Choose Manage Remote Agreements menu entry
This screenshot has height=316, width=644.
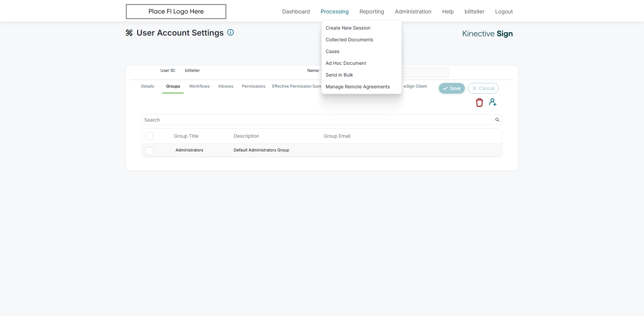tap(358, 87)
